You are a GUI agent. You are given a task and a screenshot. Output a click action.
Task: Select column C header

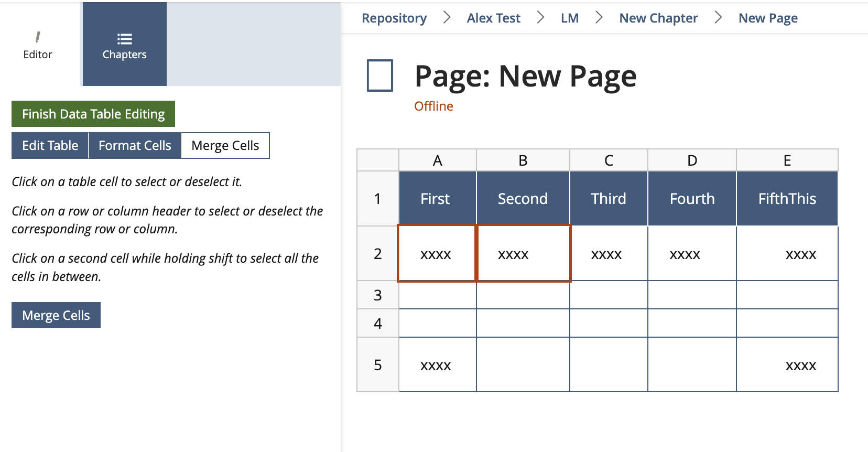609,160
